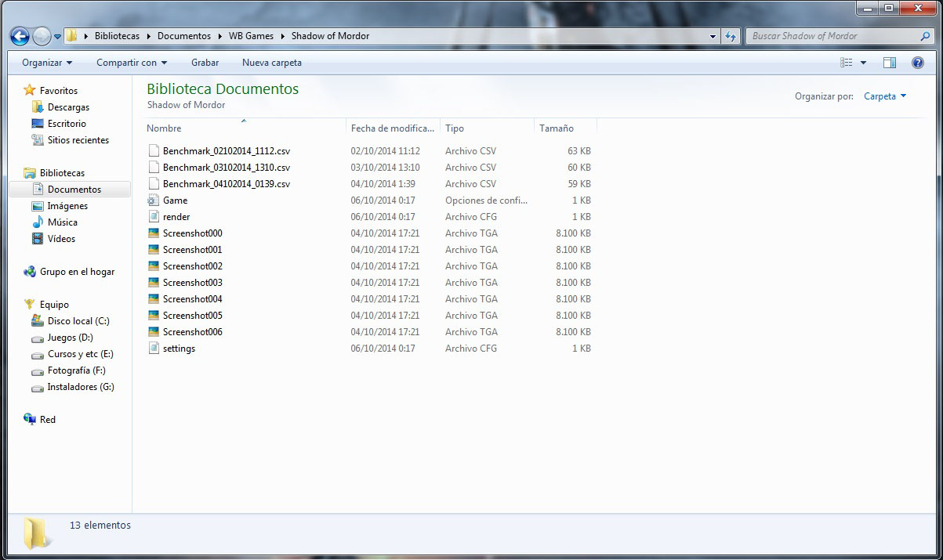The height and width of the screenshot is (560, 943).
Task: Navigate to Documentos in the address bar
Action: (184, 36)
